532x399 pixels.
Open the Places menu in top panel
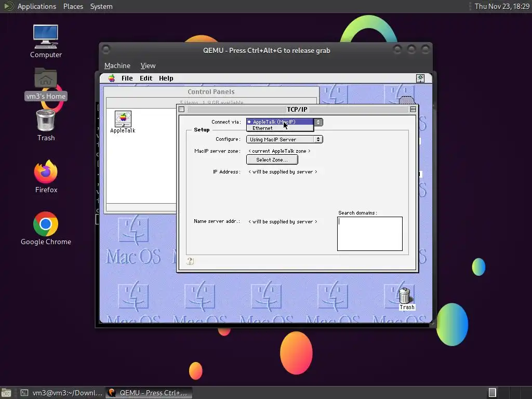(x=73, y=6)
